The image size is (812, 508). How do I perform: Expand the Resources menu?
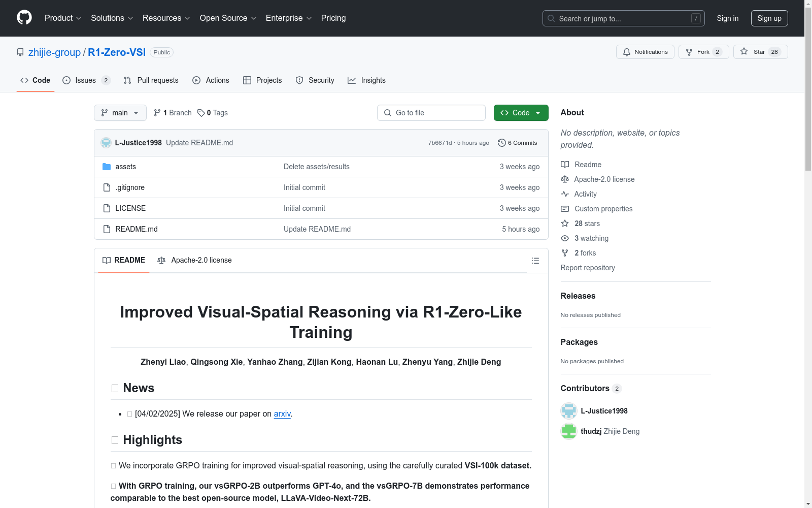166,18
